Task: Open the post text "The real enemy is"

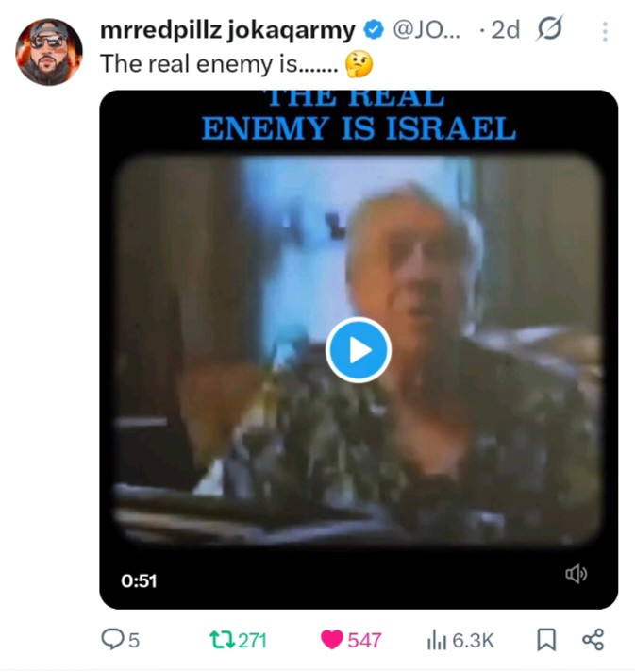Action: tap(198, 64)
